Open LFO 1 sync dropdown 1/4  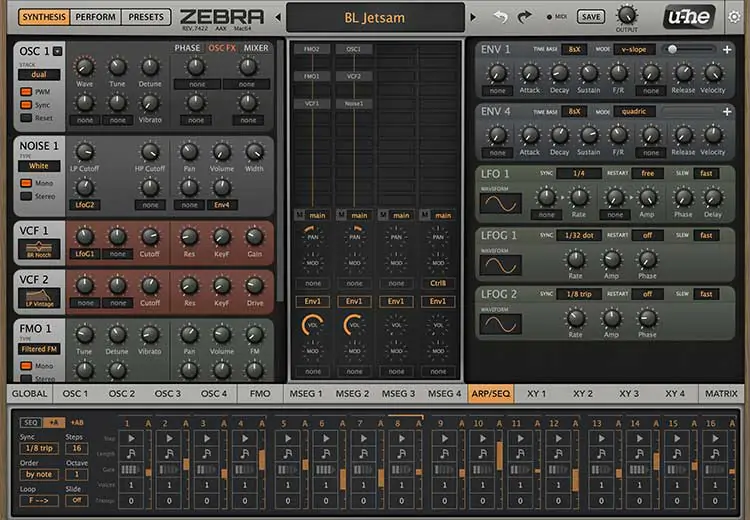[x=579, y=173]
